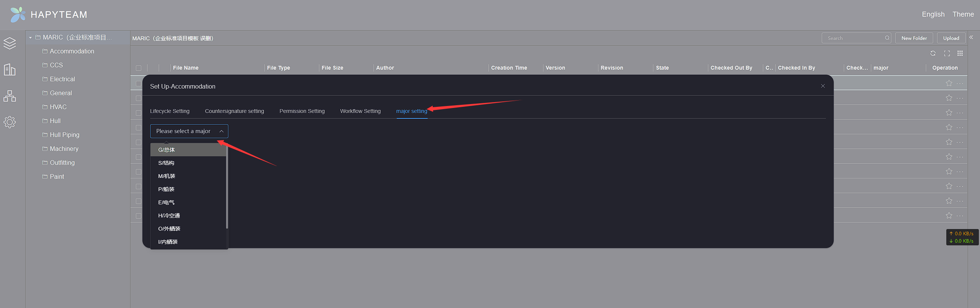Click the search magnifier icon
Screen dimensions: 980x308
click(x=887, y=38)
